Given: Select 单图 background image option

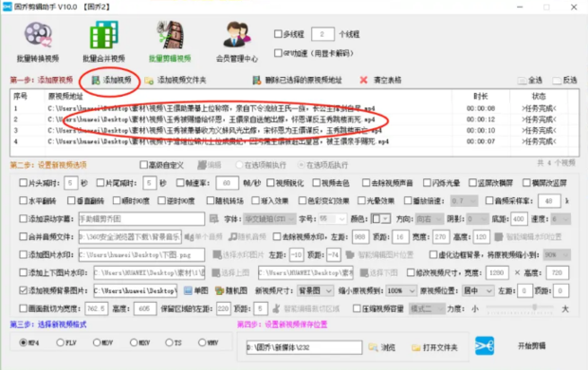Looking at the screenshot, I should pyautogui.click(x=196, y=290).
